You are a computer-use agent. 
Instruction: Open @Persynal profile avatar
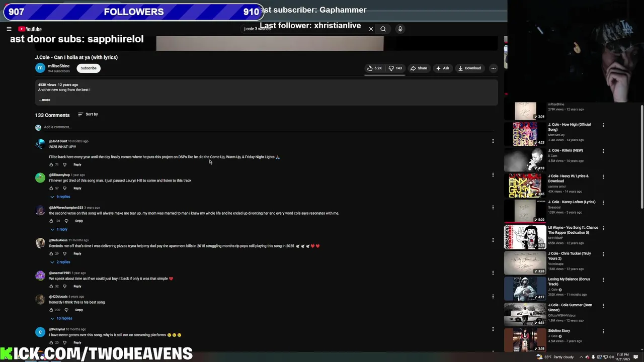[40, 332]
